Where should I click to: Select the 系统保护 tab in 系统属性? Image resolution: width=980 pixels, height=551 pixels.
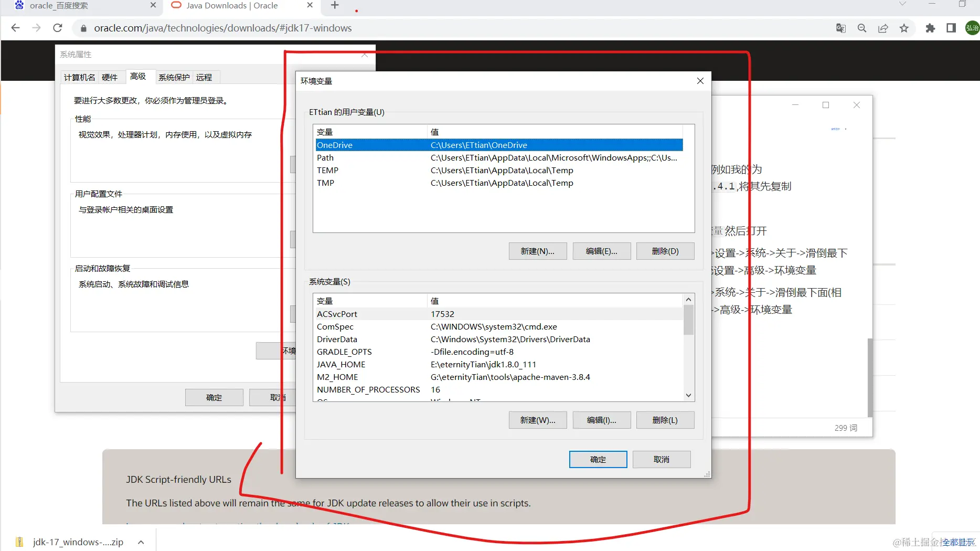174,78
